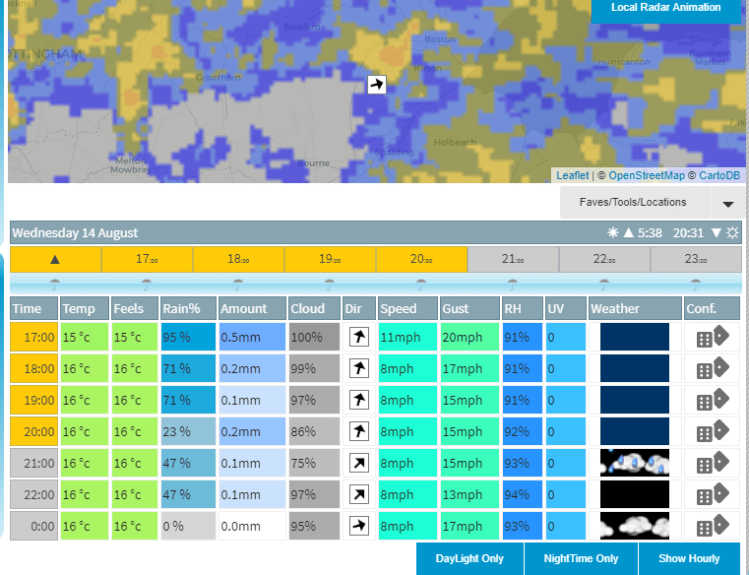The width and height of the screenshot is (749, 575).
Task: Select the 19:00 hour tab
Action: click(329, 260)
